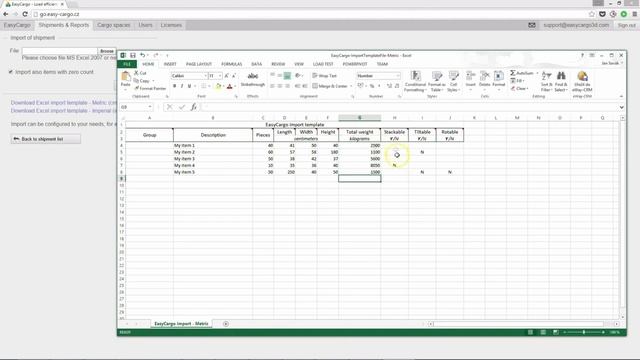Collapse the ribbon arrow

pyautogui.click(x=621, y=97)
